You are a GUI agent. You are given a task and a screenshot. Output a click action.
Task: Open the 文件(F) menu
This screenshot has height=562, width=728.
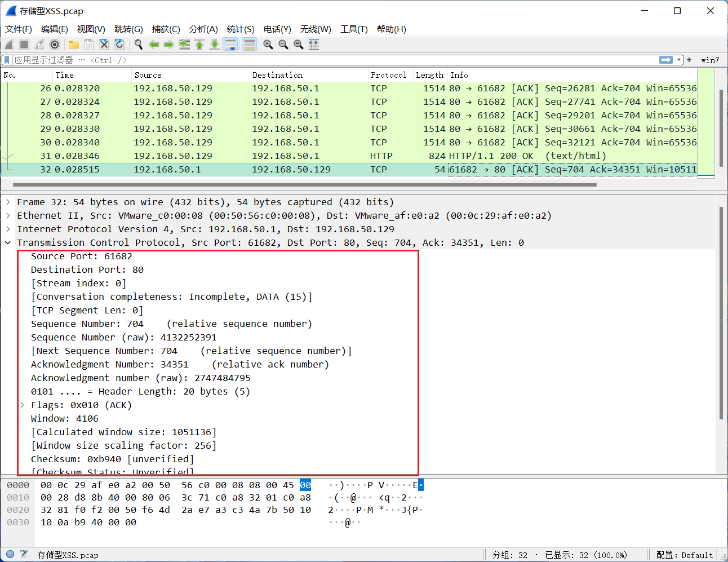pos(19,29)
